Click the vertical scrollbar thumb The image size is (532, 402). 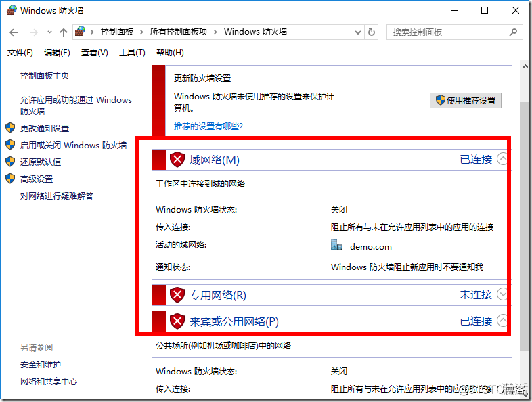pos(525,225)
